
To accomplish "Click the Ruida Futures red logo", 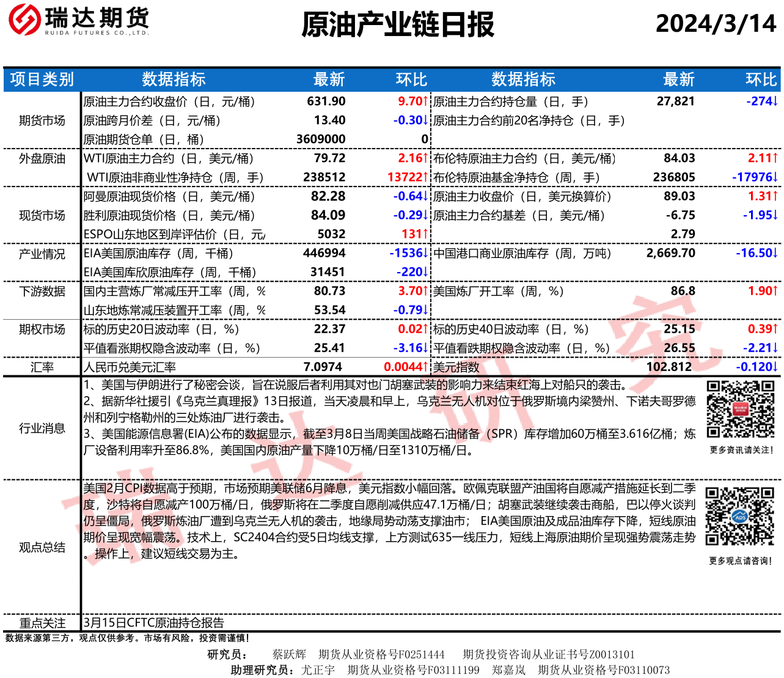I will (23, 20).
